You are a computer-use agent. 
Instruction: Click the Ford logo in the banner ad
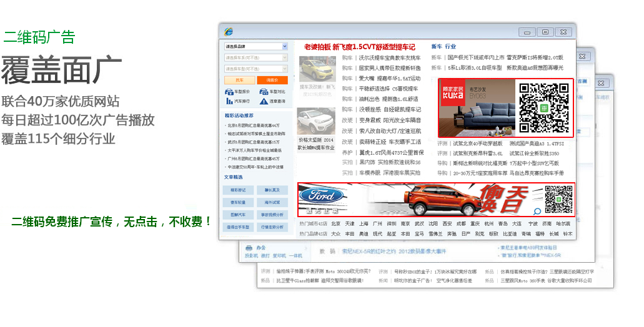tap(322, 195)
